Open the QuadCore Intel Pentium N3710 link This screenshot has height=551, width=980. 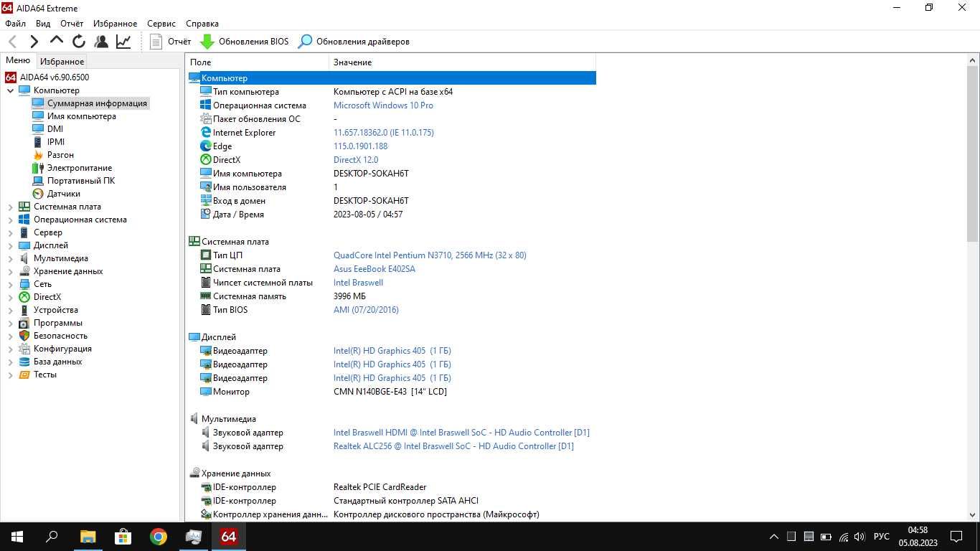(430, 255)
